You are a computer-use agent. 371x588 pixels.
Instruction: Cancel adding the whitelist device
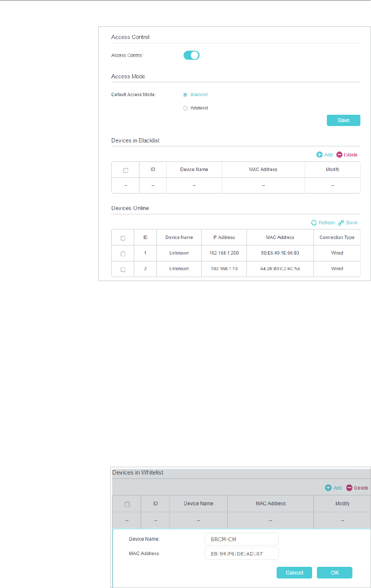tap(294, 572)
